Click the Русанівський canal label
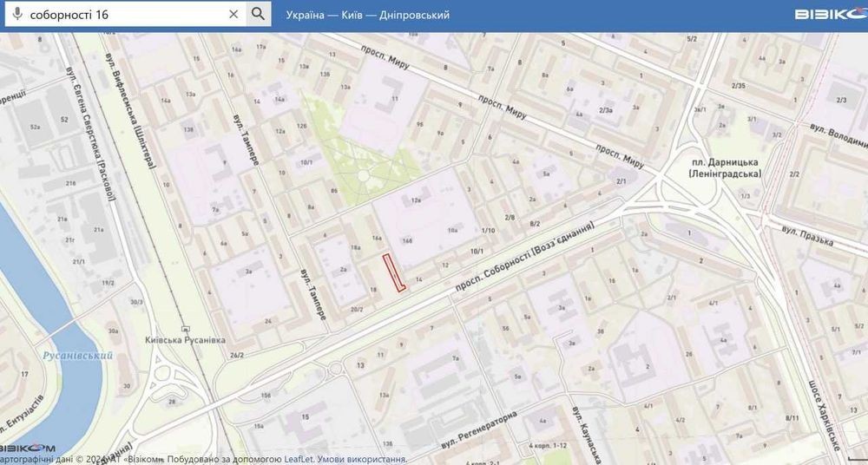This screenshot has width=868, height=465. 77,356
